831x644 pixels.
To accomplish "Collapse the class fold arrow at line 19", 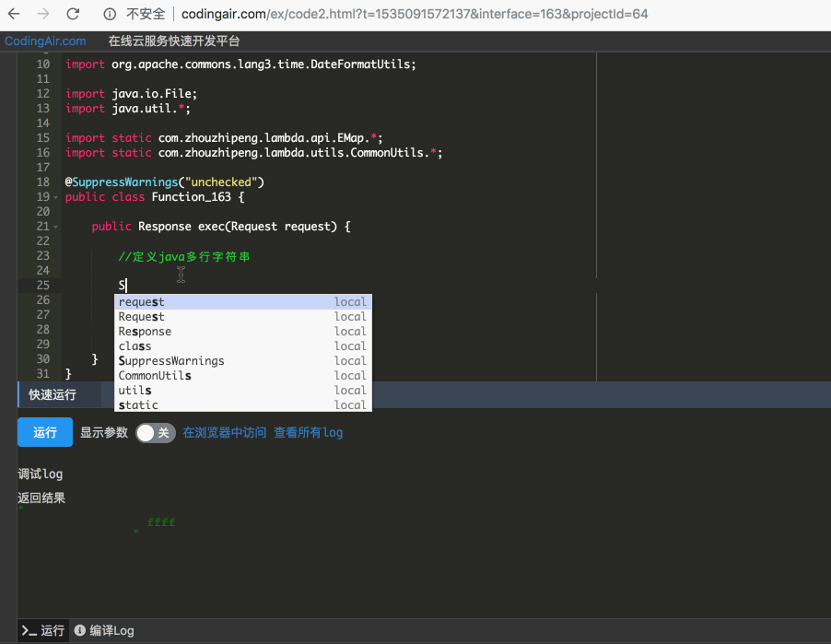I will point(55,197).
